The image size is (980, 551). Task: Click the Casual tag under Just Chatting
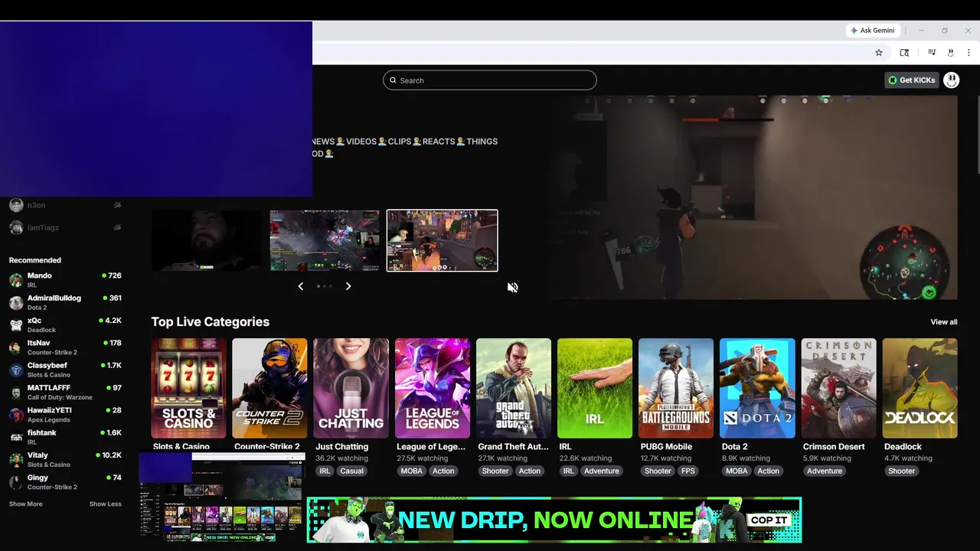coord(352,471)
